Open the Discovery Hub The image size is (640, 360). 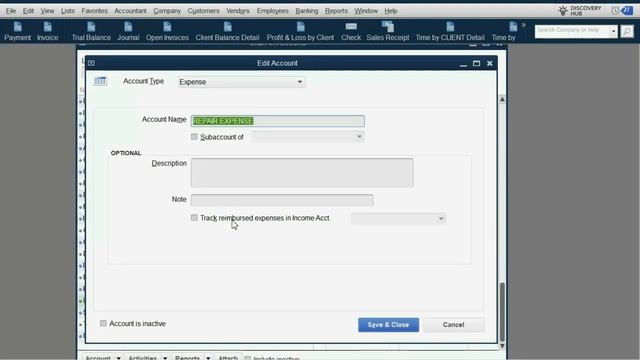(x=580, y=11)
